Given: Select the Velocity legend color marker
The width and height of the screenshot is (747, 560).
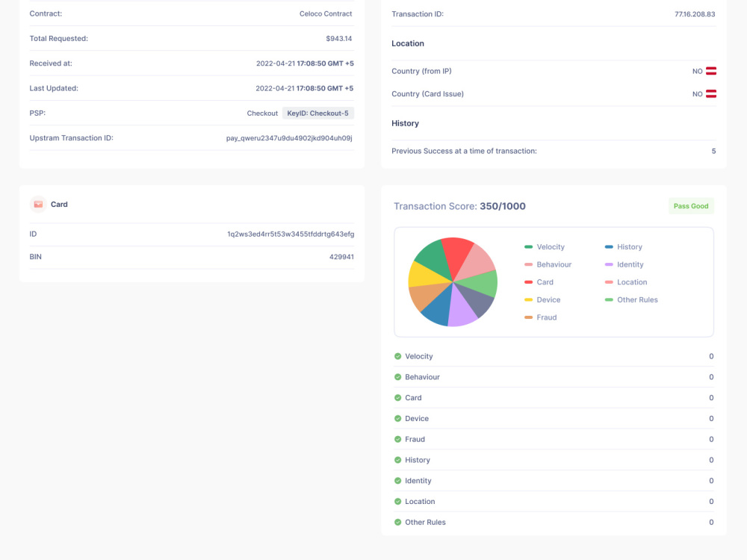Looking at the screenshot, I should (528, 246).
